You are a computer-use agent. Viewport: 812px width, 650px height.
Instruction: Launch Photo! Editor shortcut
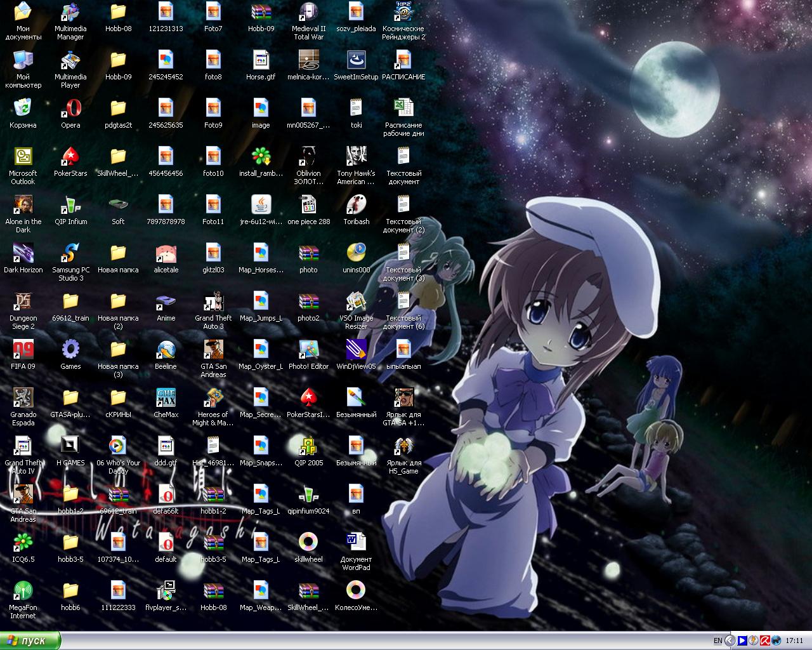tap(308, 349)
